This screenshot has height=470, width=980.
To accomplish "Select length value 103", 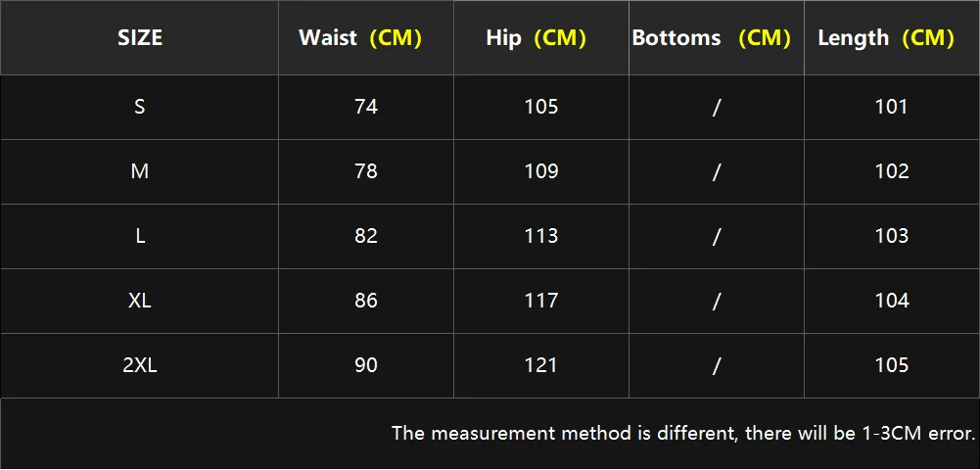I will point(892,236).
